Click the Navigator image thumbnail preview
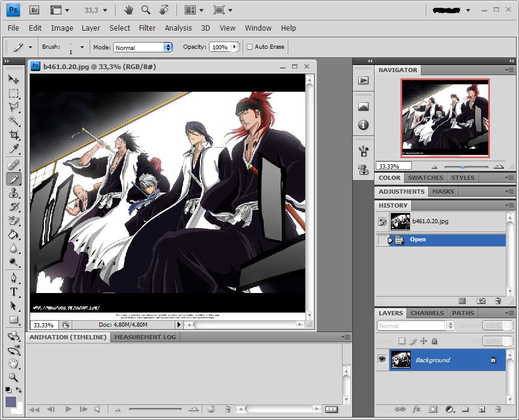 coord(446,117)
